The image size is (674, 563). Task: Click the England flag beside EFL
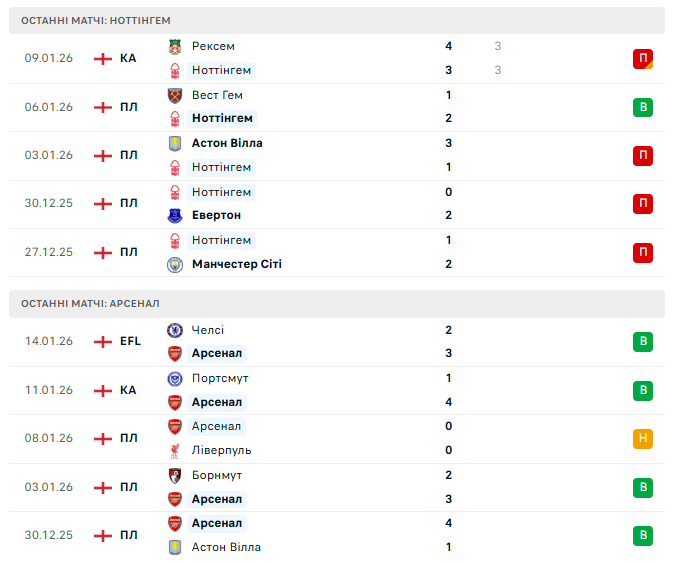point(103,341)
